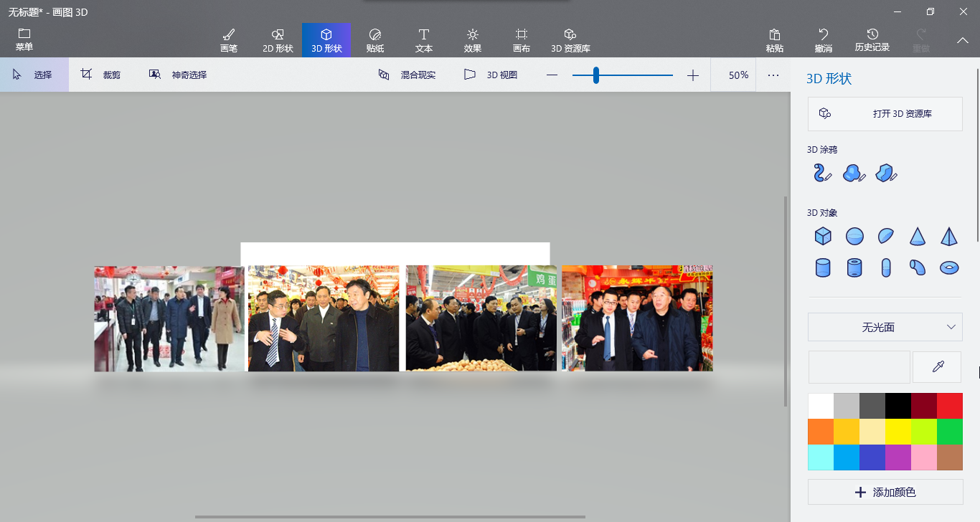Click the zoom in plus icon

click(692, 75)
